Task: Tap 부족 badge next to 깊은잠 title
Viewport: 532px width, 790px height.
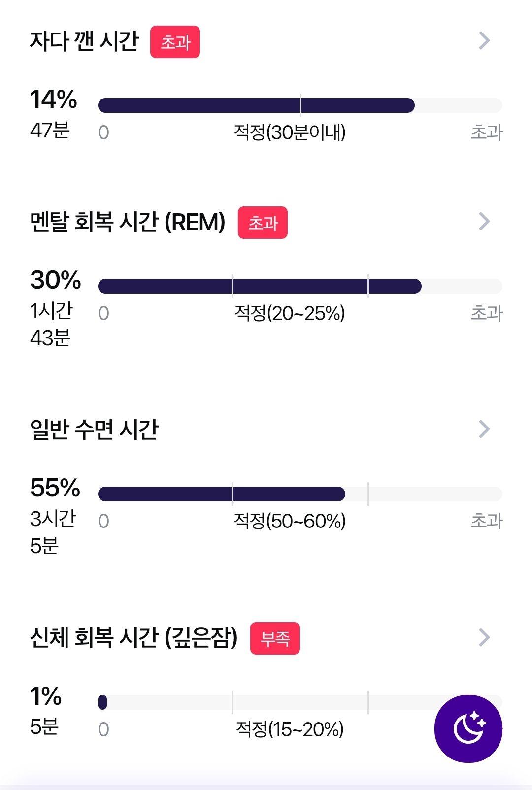Action: coord(275,638)
